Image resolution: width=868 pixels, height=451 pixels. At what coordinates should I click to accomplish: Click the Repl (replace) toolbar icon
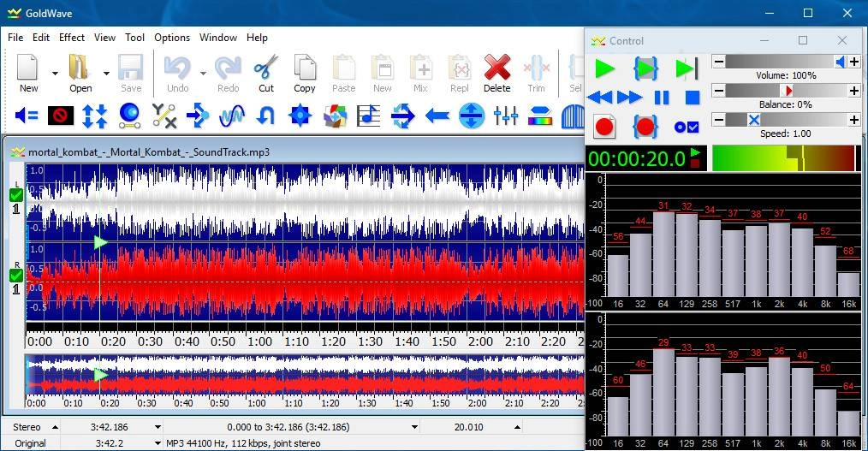coord(460,68)
